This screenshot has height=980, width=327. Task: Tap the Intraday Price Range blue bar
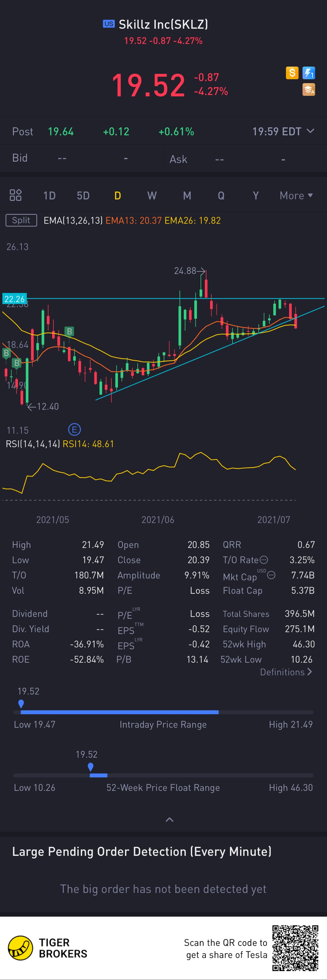point(119,712)
